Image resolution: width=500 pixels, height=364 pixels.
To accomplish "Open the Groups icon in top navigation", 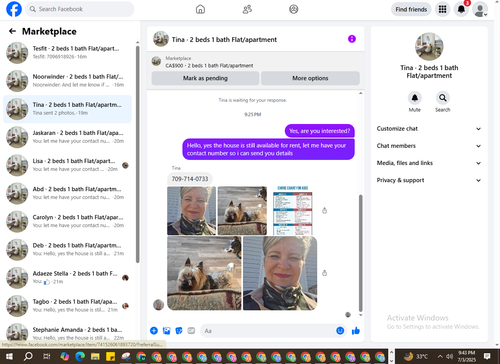I will click(x=294, y=9).
